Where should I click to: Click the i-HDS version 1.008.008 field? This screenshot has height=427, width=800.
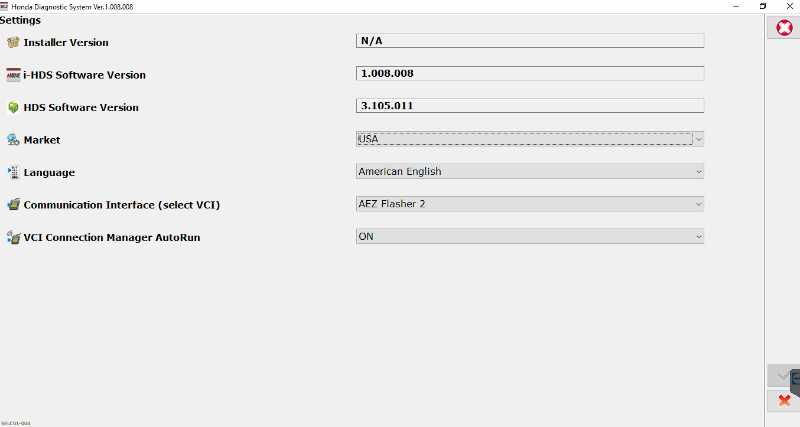tap(530, 73)
